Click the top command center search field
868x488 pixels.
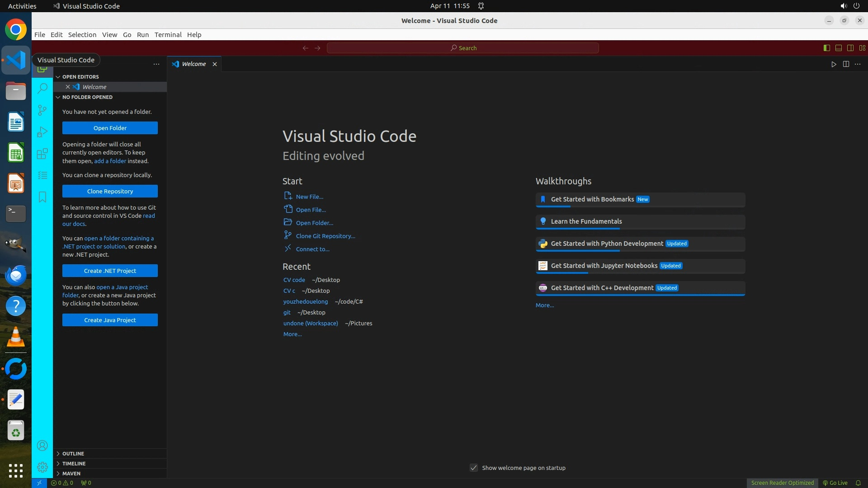[x=463, y=48]
